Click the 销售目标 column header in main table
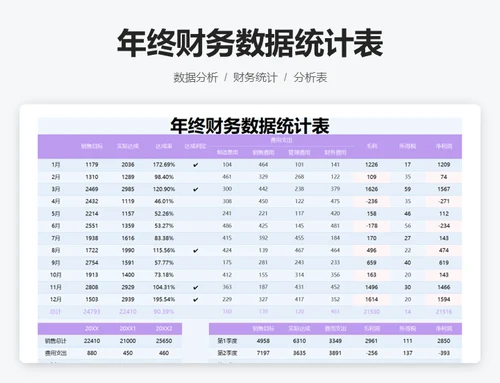Screen dimensions: 500x383 pyautogui.click(x=92, y=146)
